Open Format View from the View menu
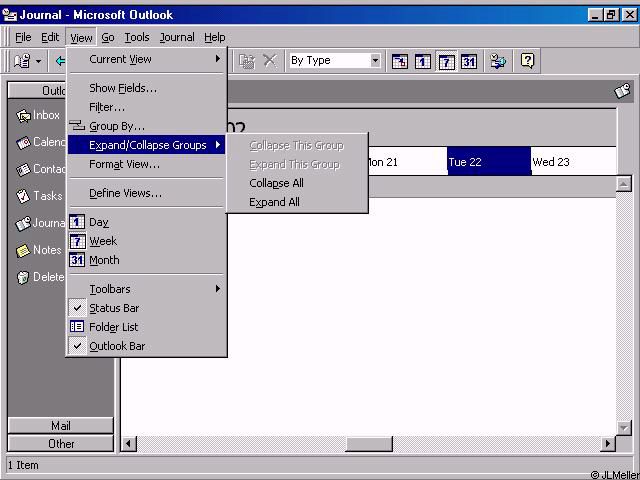Viewport: 640px width, 480px height. tap(147, 164)
